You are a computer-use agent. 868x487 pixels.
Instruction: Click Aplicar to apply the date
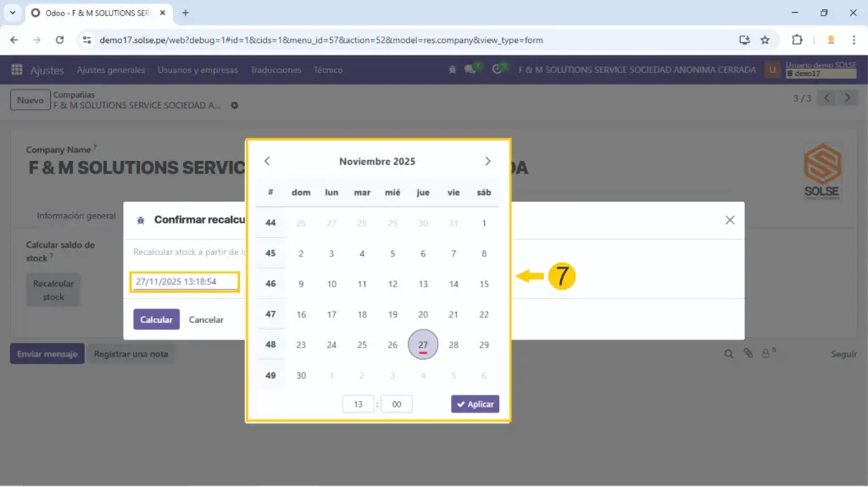point(475,404)
